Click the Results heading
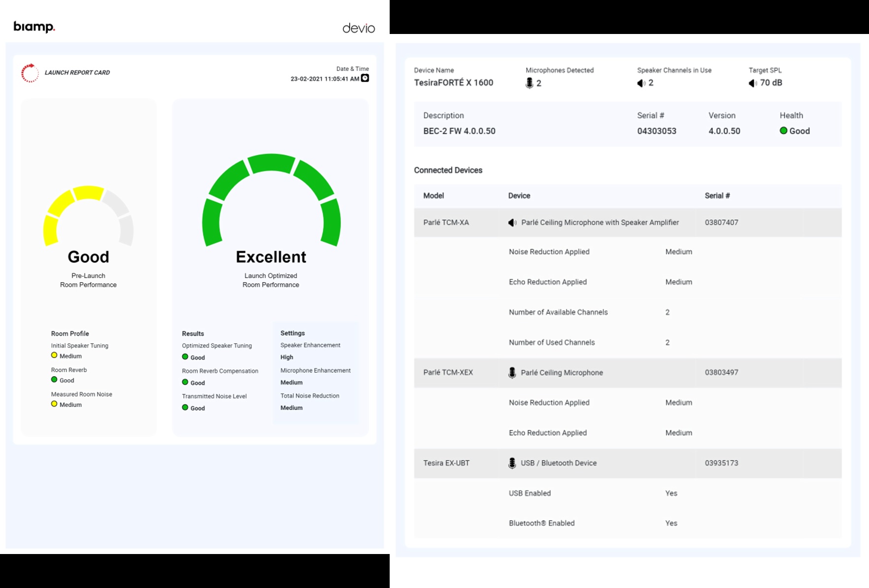 pos(193,333)
